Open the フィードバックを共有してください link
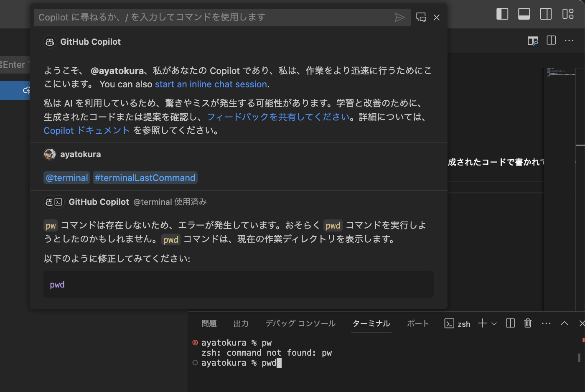The height and width of the screenshot is (392, 585). click(278, 117)
